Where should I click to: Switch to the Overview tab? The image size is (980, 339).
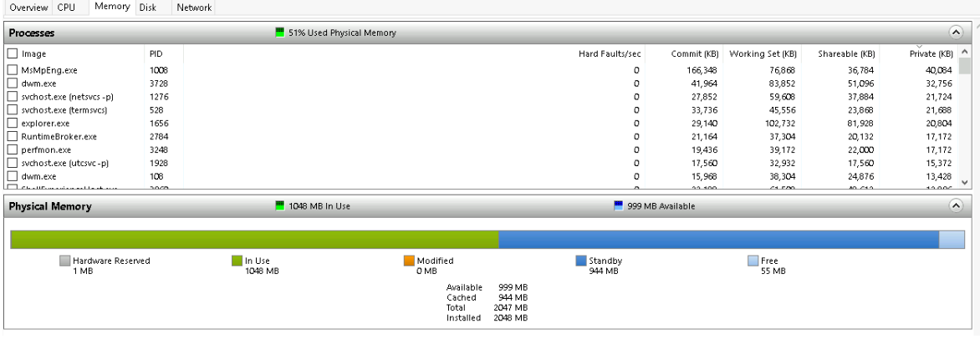click(28, 8)
